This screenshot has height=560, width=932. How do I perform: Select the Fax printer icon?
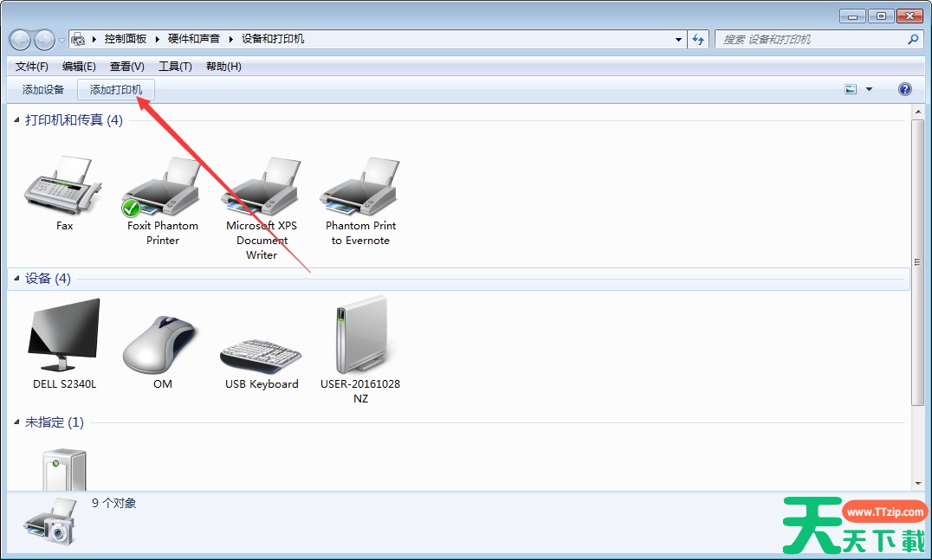tap(63, 186)
